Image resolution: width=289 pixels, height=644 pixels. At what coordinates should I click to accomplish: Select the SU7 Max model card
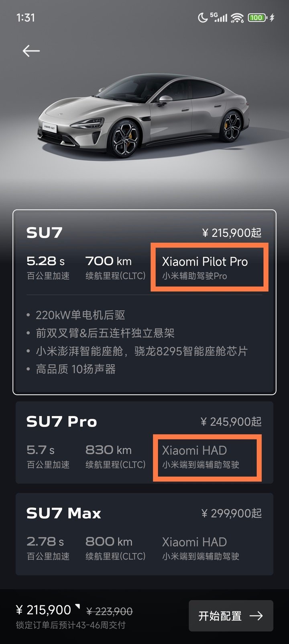pyautogui.click(x=144, y=534)
